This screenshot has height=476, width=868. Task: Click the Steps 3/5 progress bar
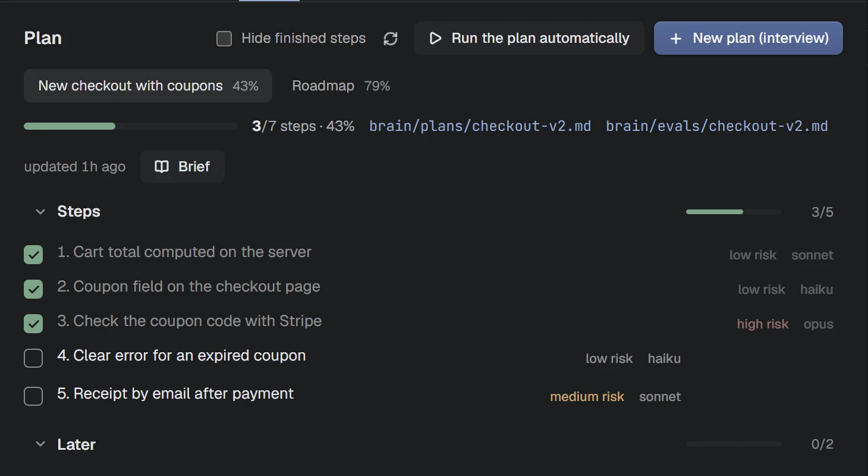click(734, 212)
